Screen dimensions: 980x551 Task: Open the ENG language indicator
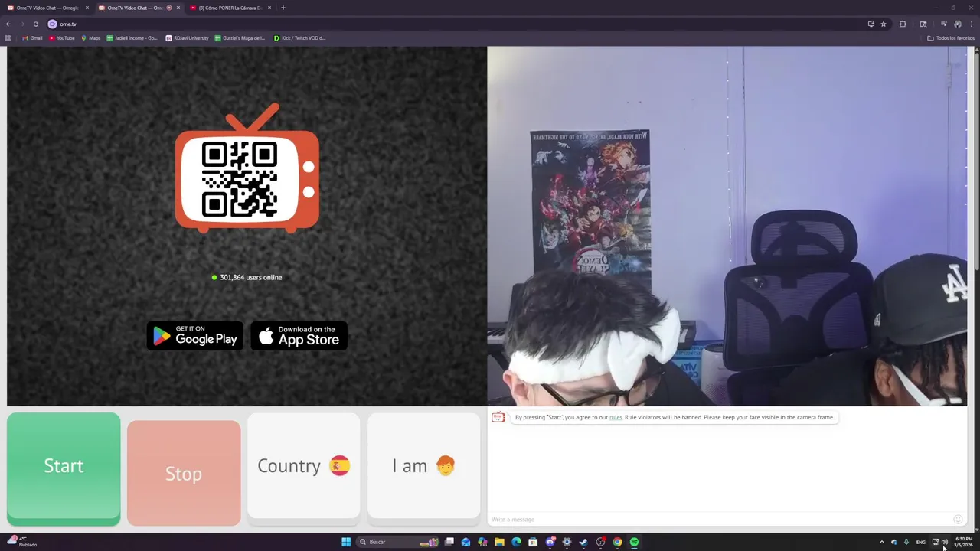(x=921, y=542)
